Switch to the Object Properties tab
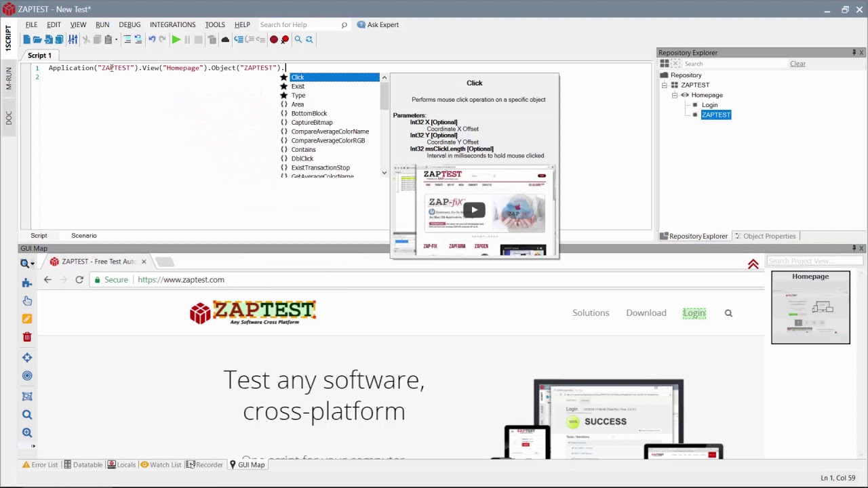 click(765, 236)
